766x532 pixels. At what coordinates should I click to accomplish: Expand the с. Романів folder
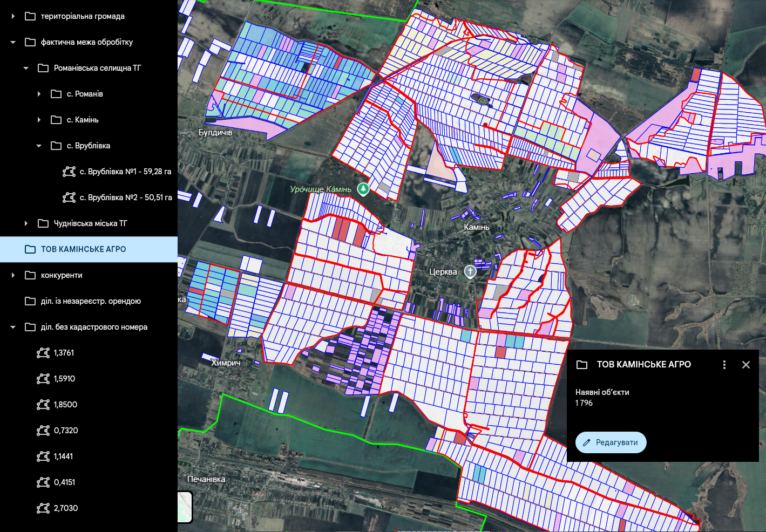pyautogui.click(x=39, y=94)
